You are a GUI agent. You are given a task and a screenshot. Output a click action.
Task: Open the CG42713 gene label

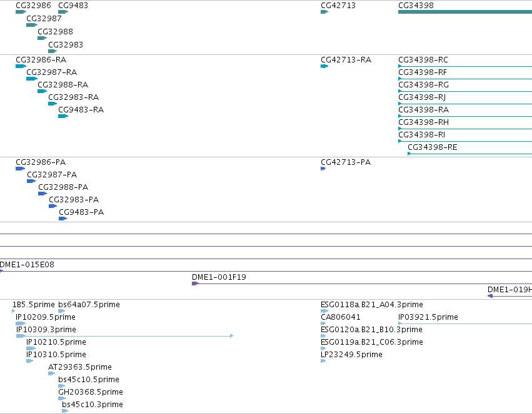pos(338,6)
